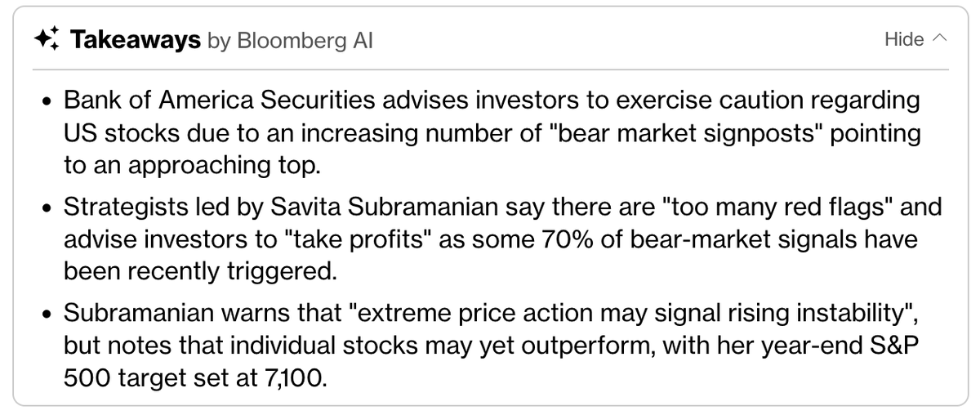
Task: Collapse takeaways using the up chevron
Action: coord(939,39)
